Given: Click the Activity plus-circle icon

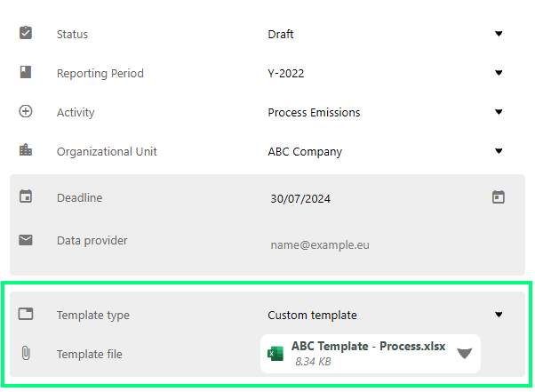Looking at the screenshot, I should tap(26, 111).
